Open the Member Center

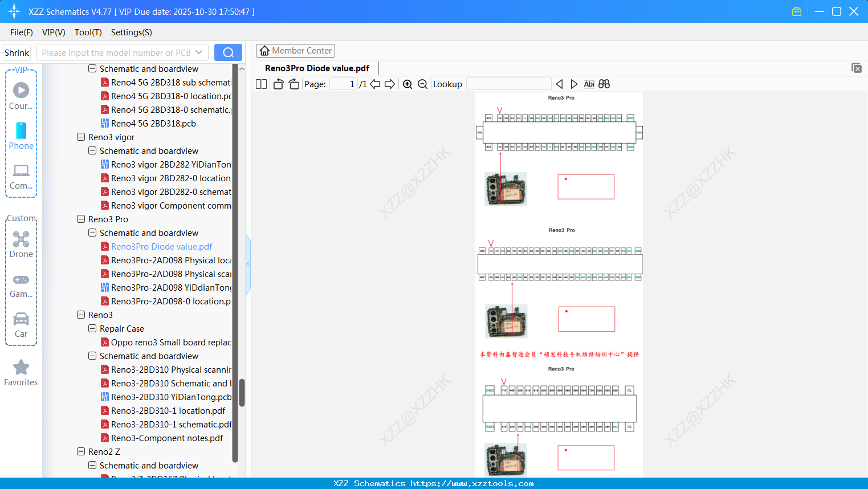tap(295, 51)
